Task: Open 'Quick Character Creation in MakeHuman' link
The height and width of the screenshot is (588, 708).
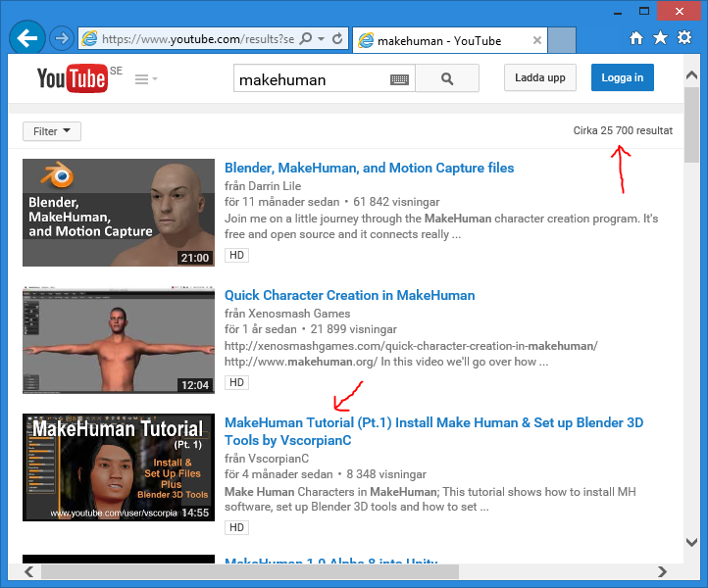Action: click(349, 295)
